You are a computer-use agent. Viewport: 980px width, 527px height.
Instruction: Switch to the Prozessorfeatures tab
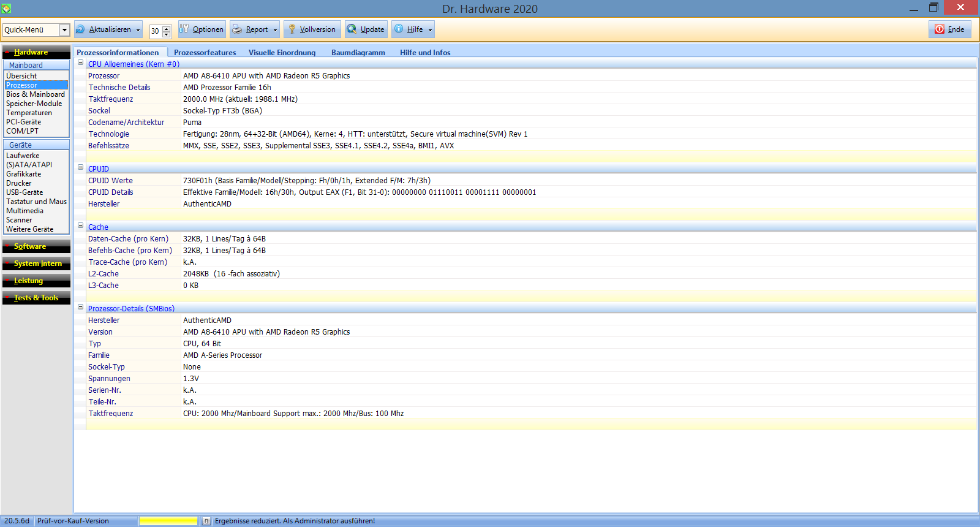(205, 53)
